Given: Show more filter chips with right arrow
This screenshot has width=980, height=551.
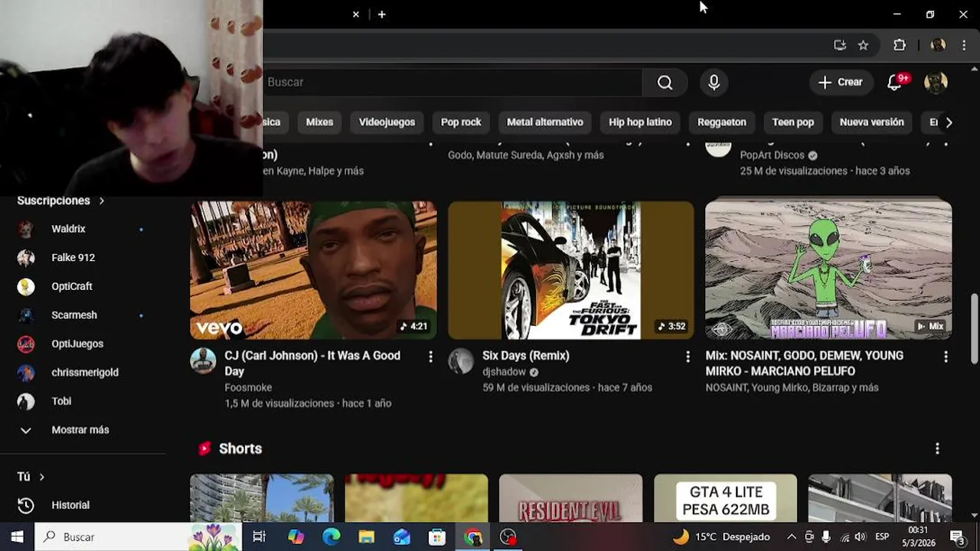Looking at the screenshot, I should tap(949, 122).
